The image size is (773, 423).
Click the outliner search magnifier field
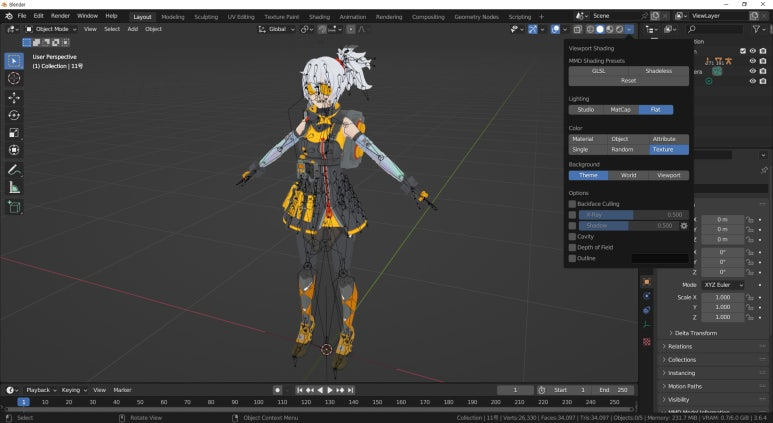pyautogui.click(x=715, y=29)
